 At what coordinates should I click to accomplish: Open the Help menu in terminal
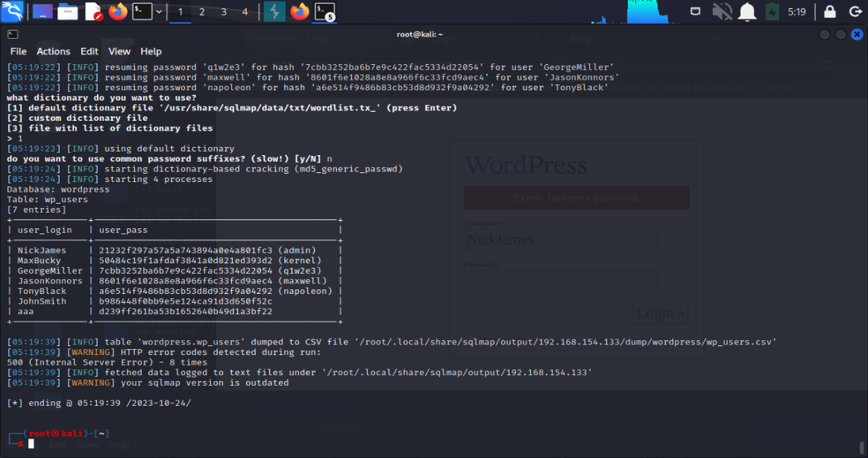pyautogui.click(x=151, y=51)
